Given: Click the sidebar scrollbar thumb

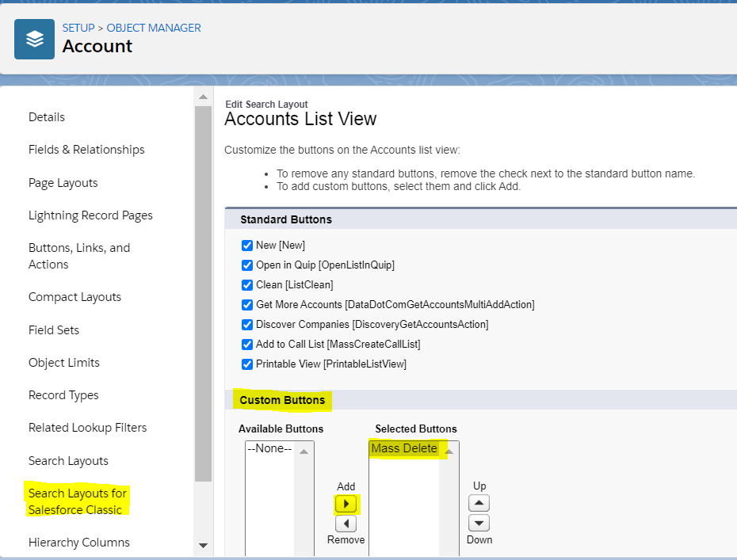Looking at the screenshot, I should (203, 294).
